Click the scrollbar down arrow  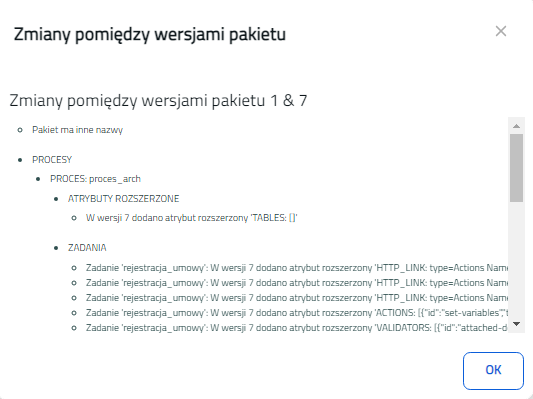pos(516,324)
